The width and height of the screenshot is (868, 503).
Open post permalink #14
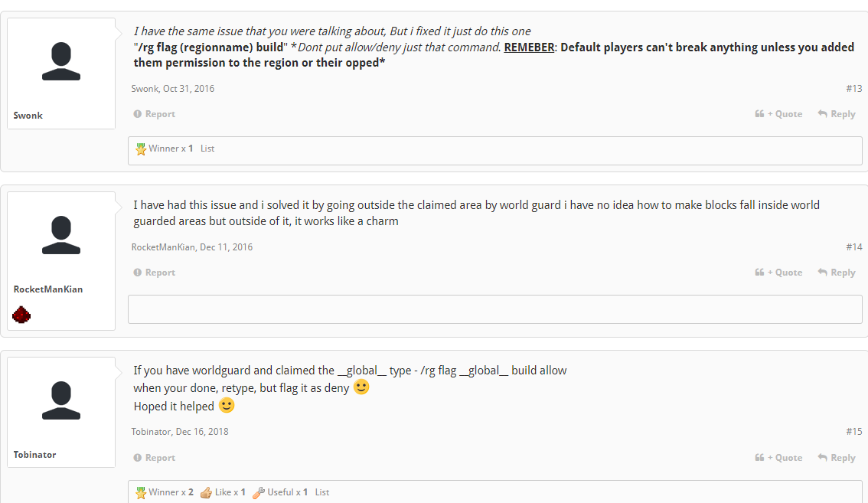click(853, 247)
